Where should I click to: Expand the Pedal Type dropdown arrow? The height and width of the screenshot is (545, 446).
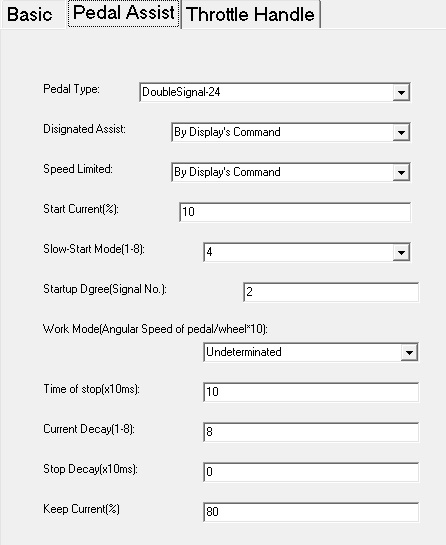point(401,92)
